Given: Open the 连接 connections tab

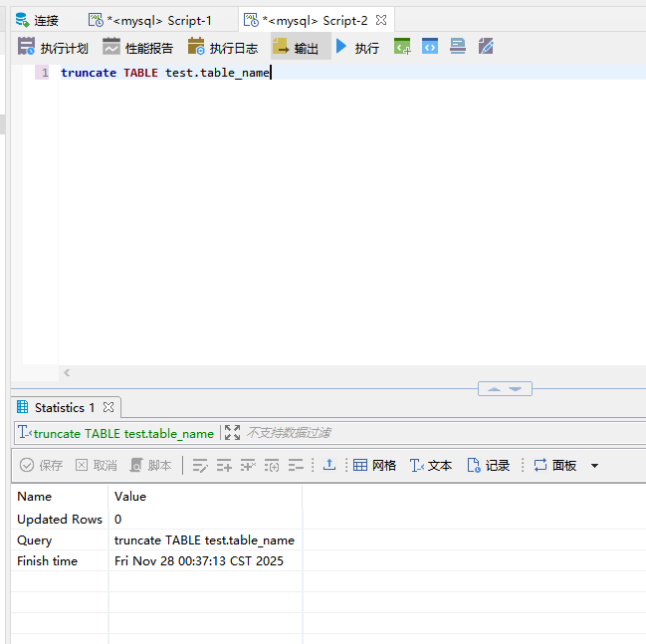Looking at the screenshot, I should [37, 20].
